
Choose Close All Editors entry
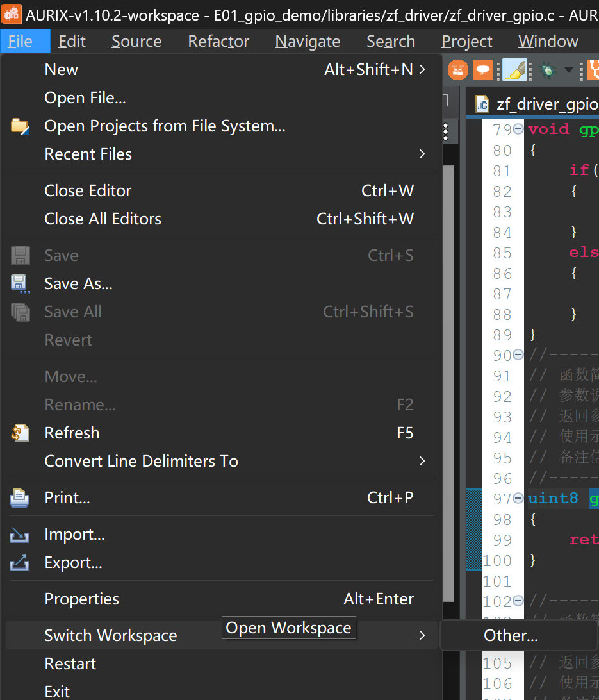coord(221,219)
